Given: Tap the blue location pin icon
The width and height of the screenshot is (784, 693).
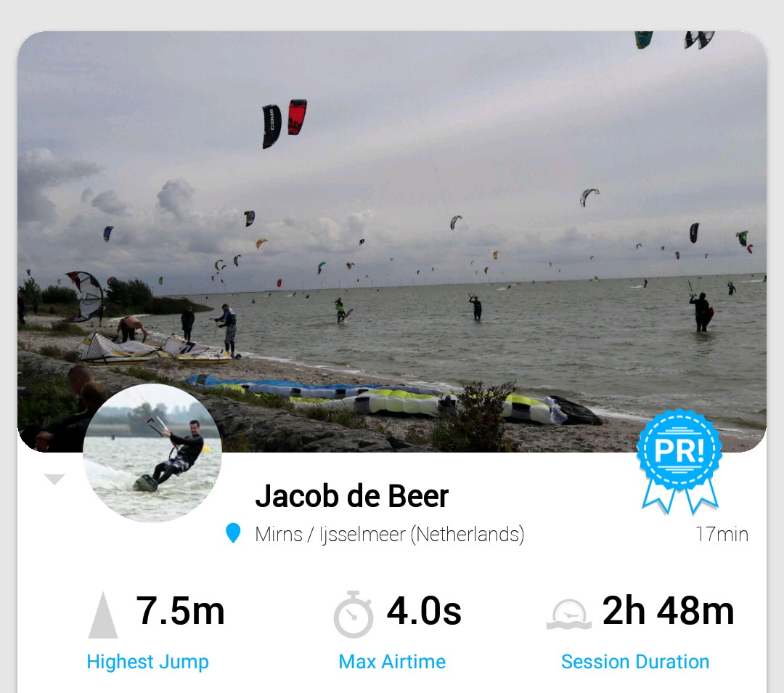Looking at the screenshot, I should (233, 533).
